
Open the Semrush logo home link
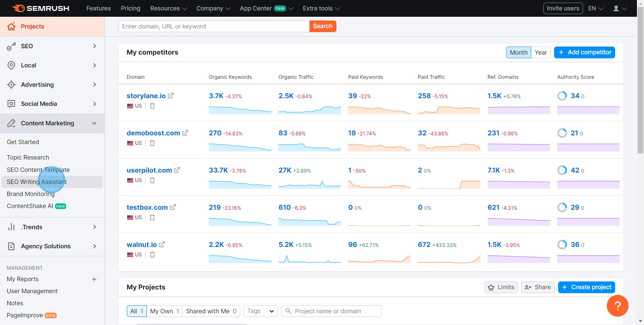point(41,8)
